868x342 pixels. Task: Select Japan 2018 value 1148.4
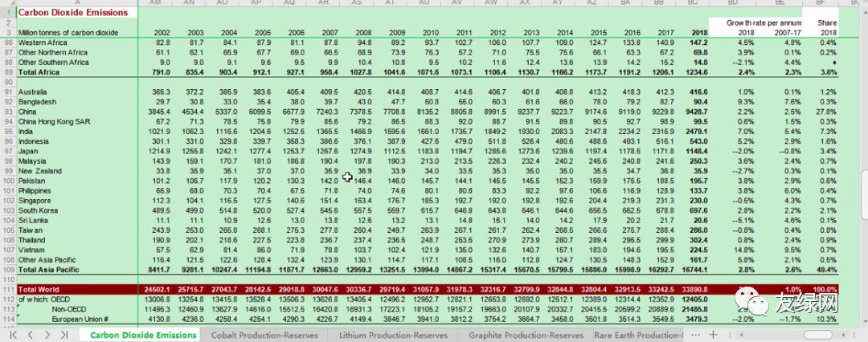click(696, 151)
